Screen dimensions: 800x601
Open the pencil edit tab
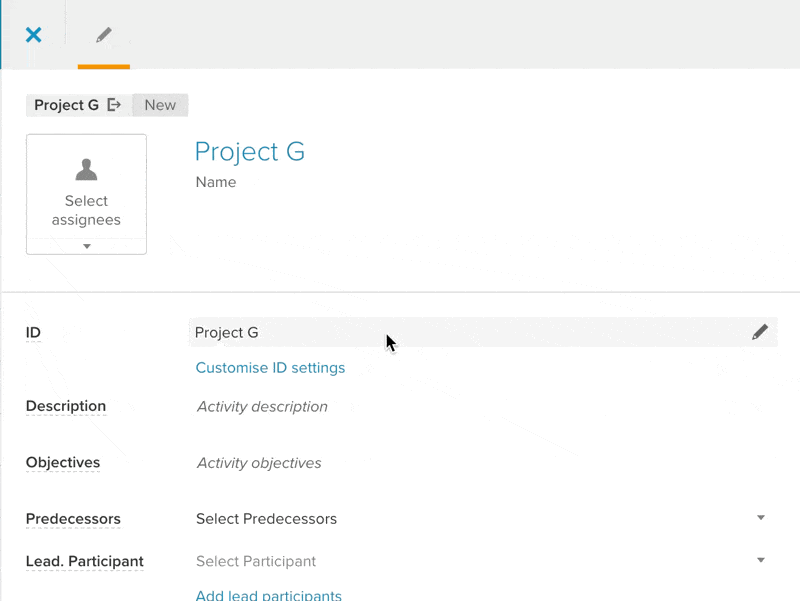tap(104, 35)
